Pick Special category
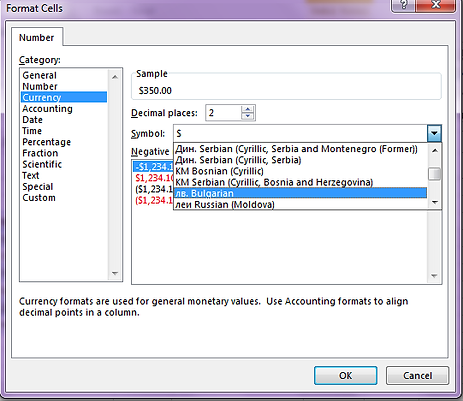Viewport: 463px width, 401px height. [64, 187]
